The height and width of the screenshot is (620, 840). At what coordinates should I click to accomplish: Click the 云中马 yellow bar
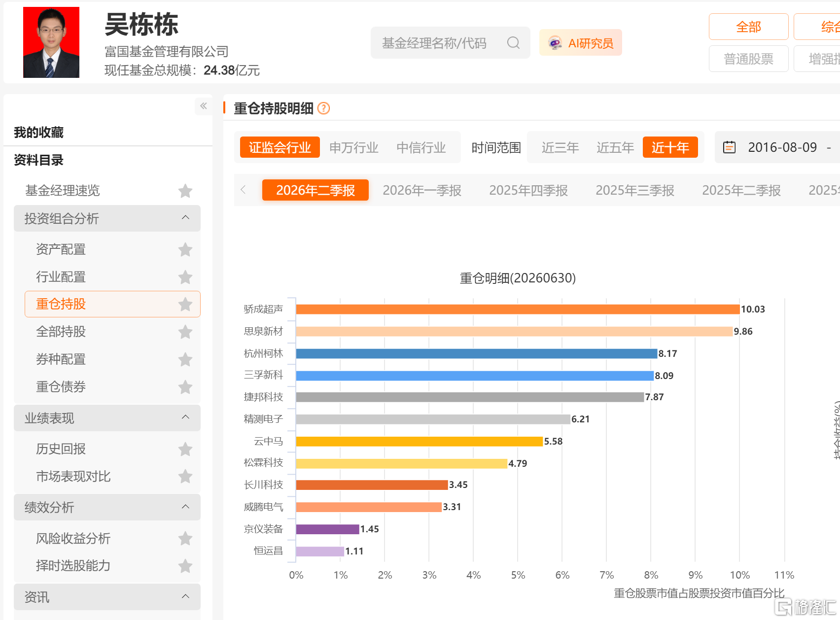click(x=420, y=441)
